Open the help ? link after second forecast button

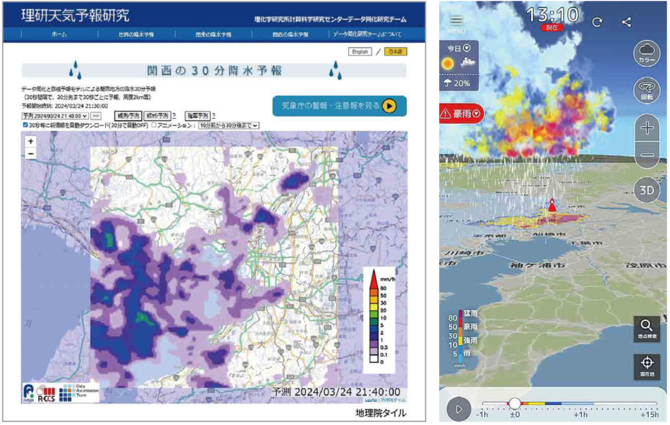(x=174, y=116)
